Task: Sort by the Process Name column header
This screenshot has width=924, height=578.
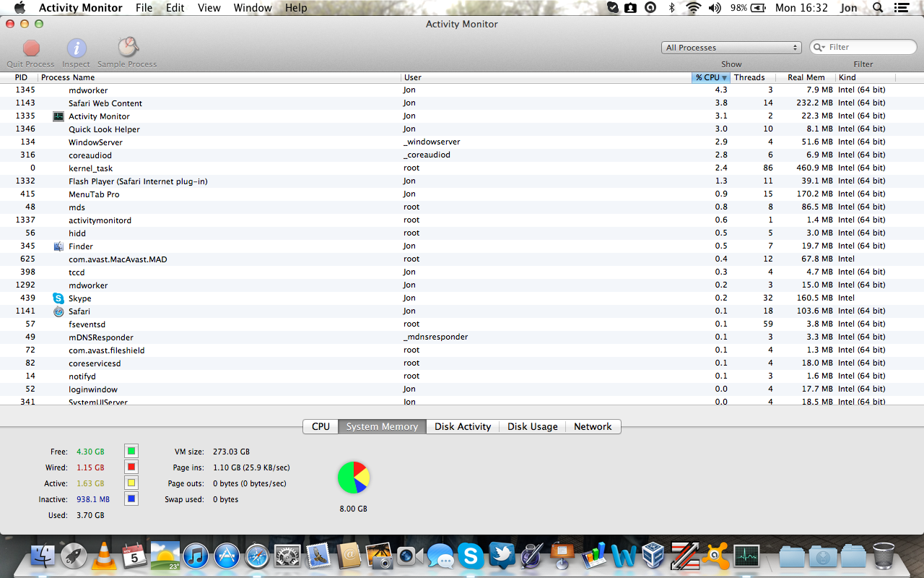Action: point(219,77)
